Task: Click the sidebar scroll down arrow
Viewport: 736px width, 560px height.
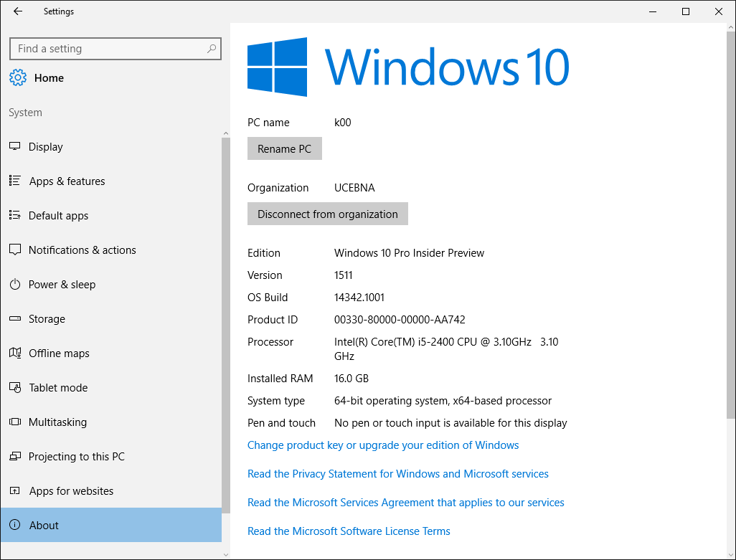Action: [226, 555]
